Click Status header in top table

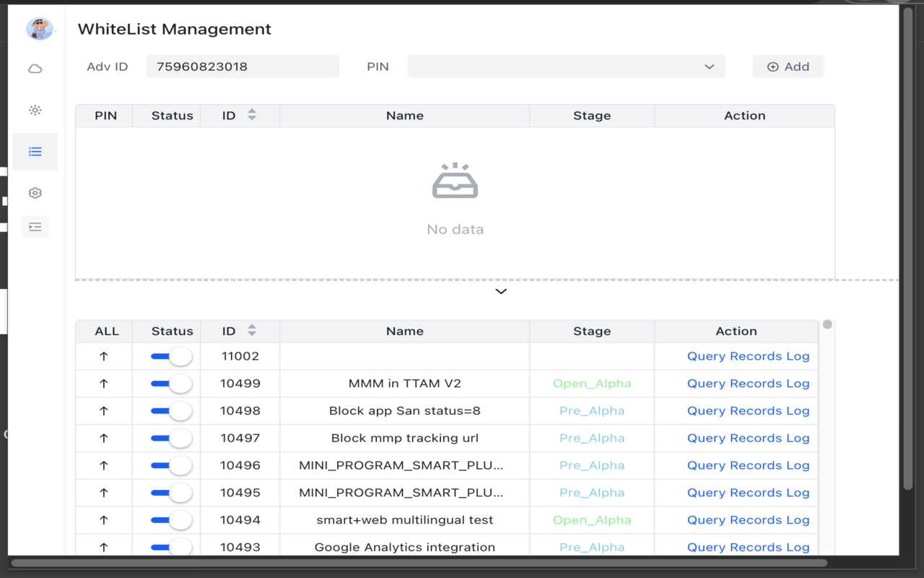click(x=172, y=116)
